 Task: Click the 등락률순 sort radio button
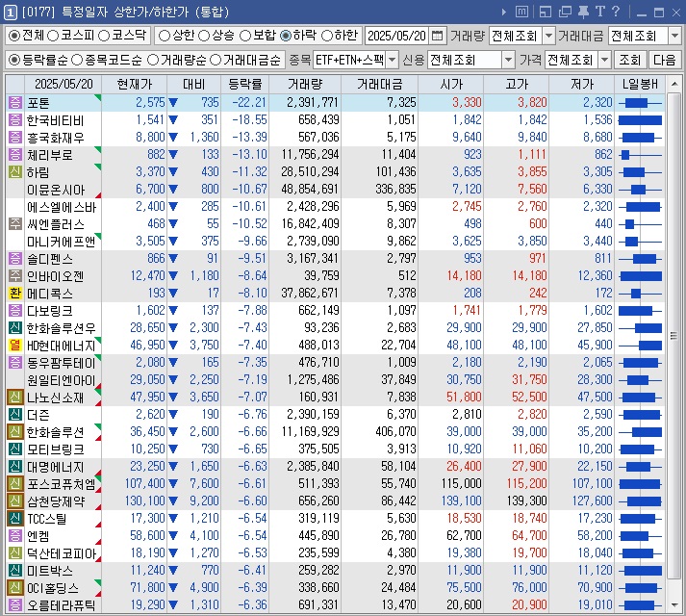point(14,60)
